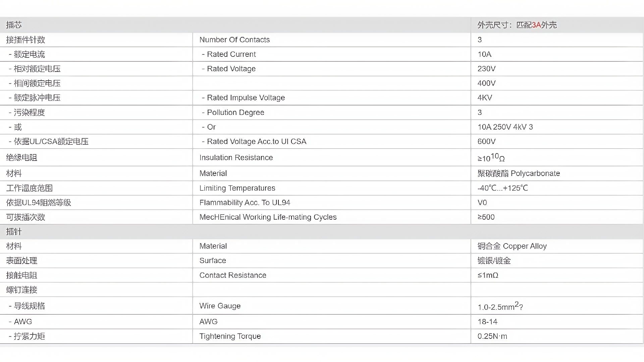The height and width of the screenshot is (362, 644).
Task: Click Rated Voltage Acc.to UI CSA
Action: 257,141
